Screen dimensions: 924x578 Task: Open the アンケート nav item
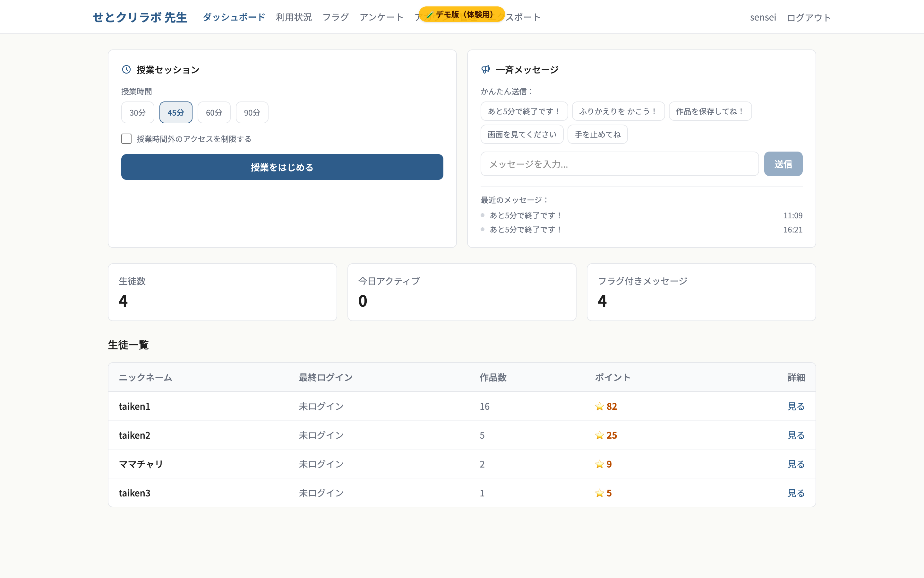(381, 17)
